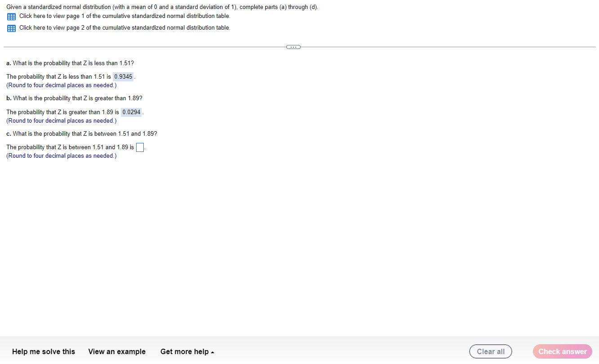
Task: Click the empty answer box for part c
Action: click(x=139, y=147)
